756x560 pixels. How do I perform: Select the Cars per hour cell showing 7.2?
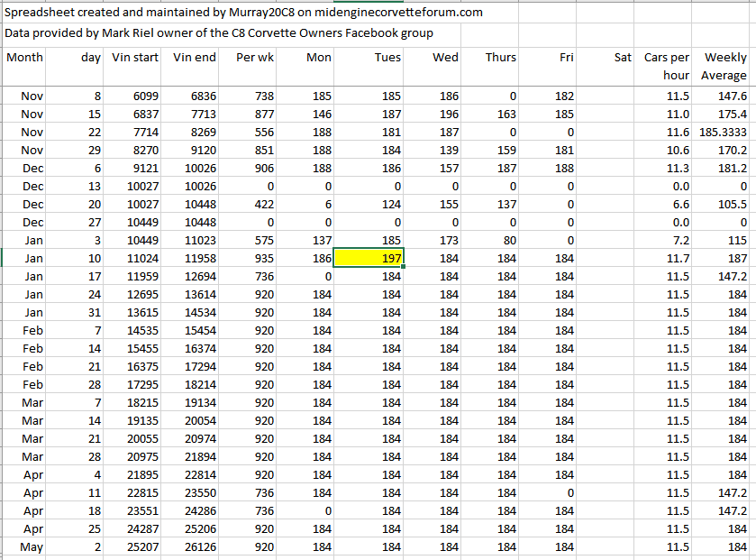click(x=666, y=240)
